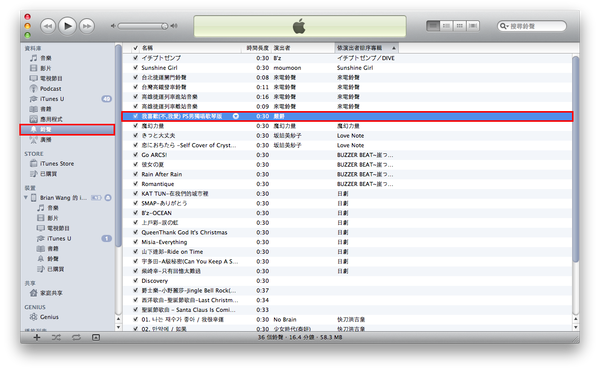
Task: Open the dropdown arrow in the highlighted row
Action: [x=236, y=116]
